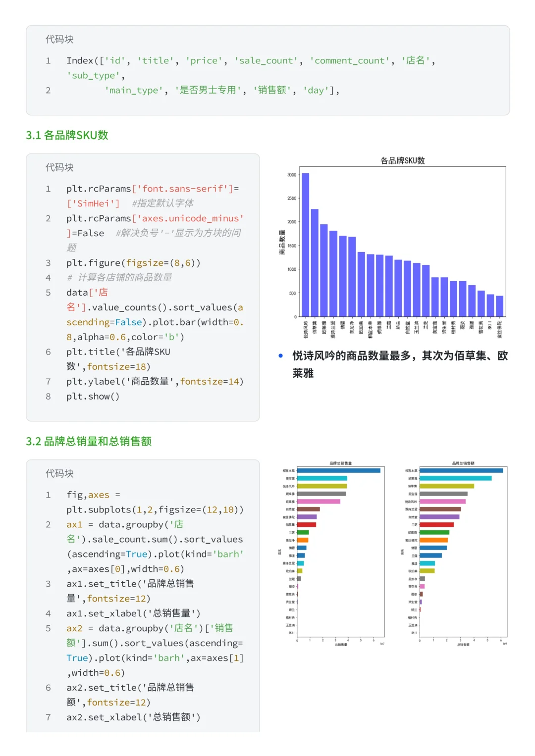This screenshot has height=756, width=535.
Task: Open the 各品牌SKU数 bar chart image
Action: (x=393, y=248)
